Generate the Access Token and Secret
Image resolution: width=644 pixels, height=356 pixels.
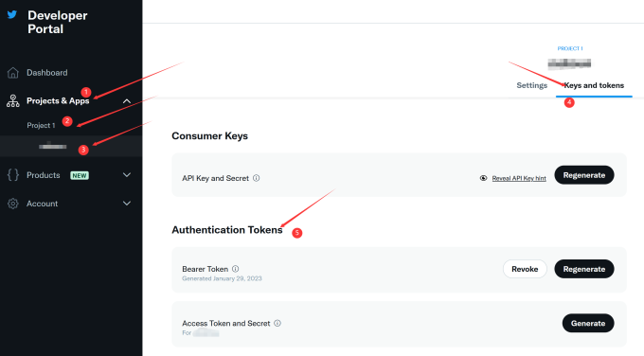click(x=588, y=323)
